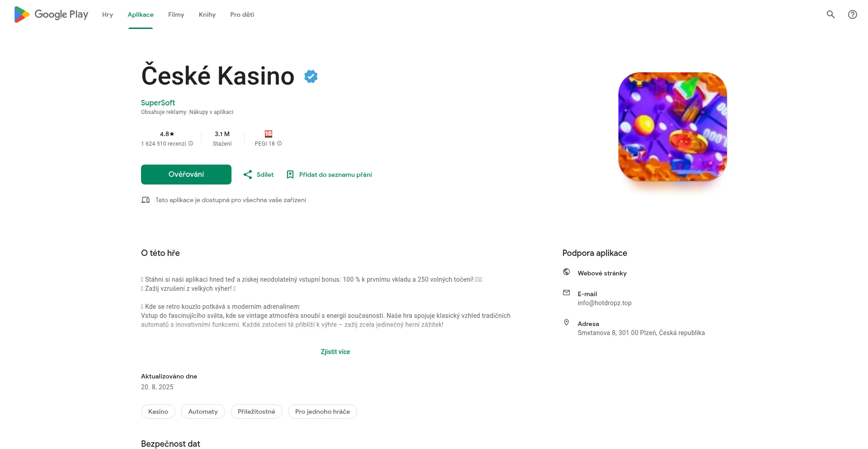Viewport: 868px width, 449px height.
Task: Click the reviews info icon
Action: pos(191,144)
